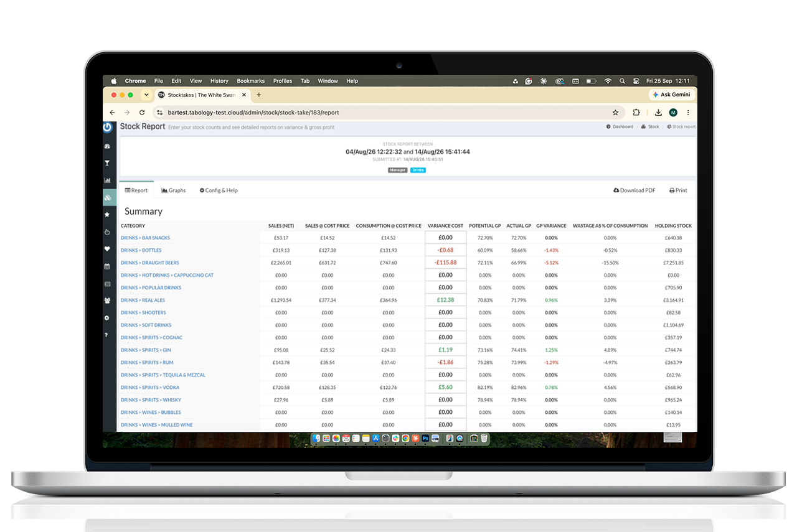Open the cocktail glass sidebar icon

[107, 164]
